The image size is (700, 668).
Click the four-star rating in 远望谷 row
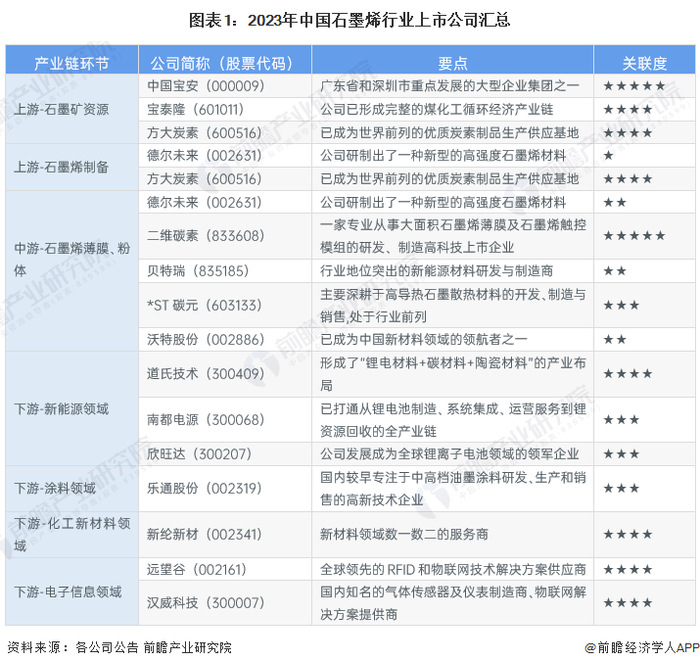coord(628,569)
